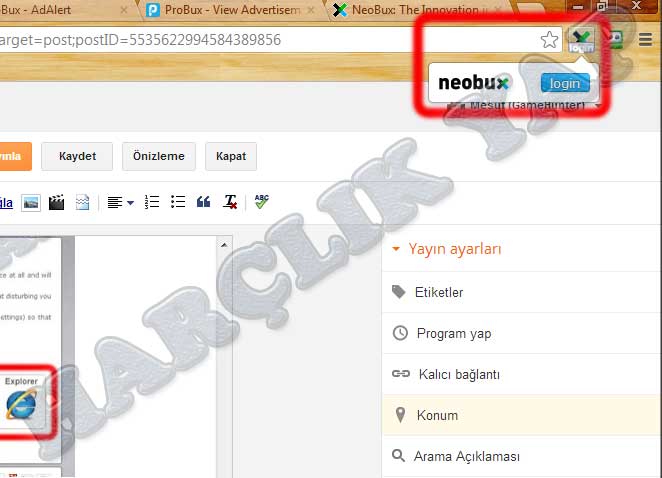The height and width of the screenshot is (478, 662).
Task: Click the neobux logo in popup
Action: (473, 83)
